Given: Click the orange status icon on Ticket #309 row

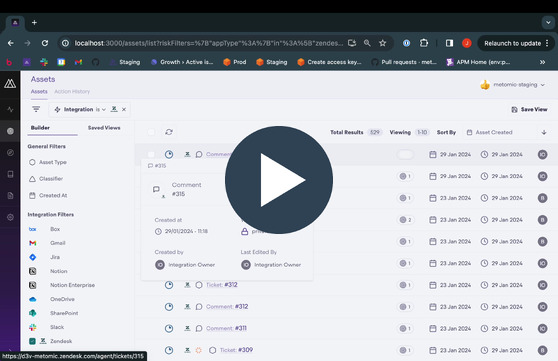Looking at the screenshot, I should tap(199, 350).
